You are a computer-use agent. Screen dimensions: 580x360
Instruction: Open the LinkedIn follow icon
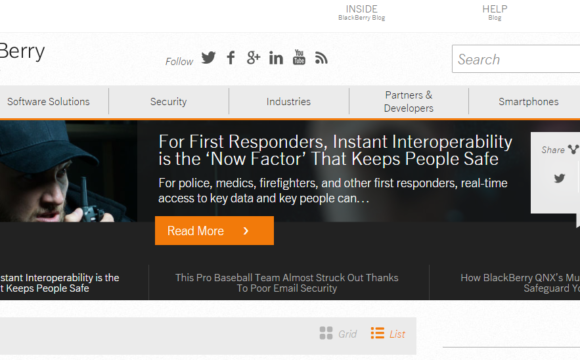point(276,58)
